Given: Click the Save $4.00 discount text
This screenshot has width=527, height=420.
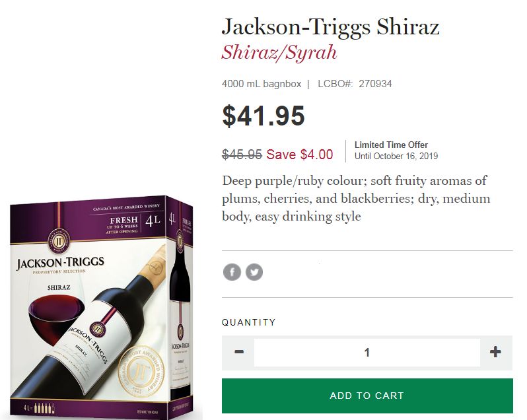Looking at the screenshot, I should pos(299,155).
